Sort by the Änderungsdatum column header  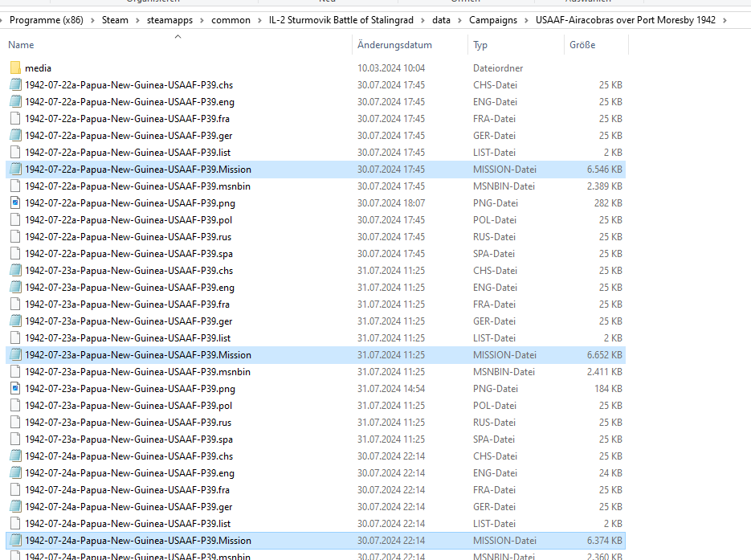[x=394, y=45]
